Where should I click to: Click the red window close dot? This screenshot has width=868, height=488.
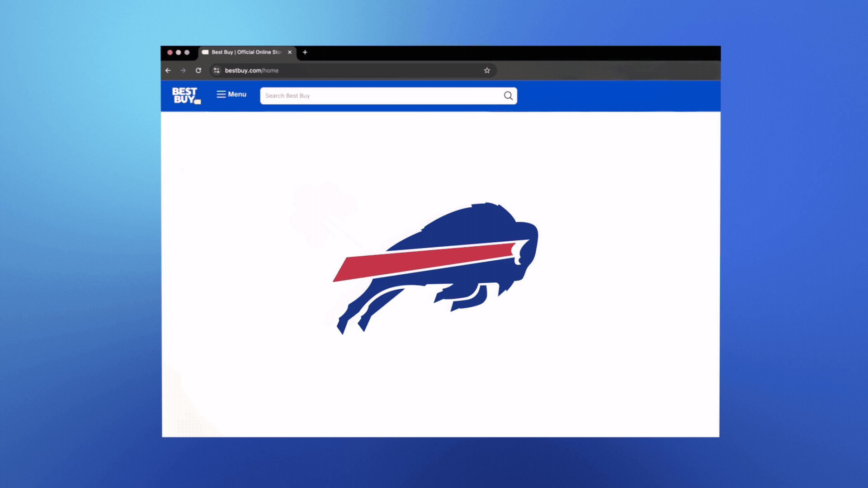(170, 52)
